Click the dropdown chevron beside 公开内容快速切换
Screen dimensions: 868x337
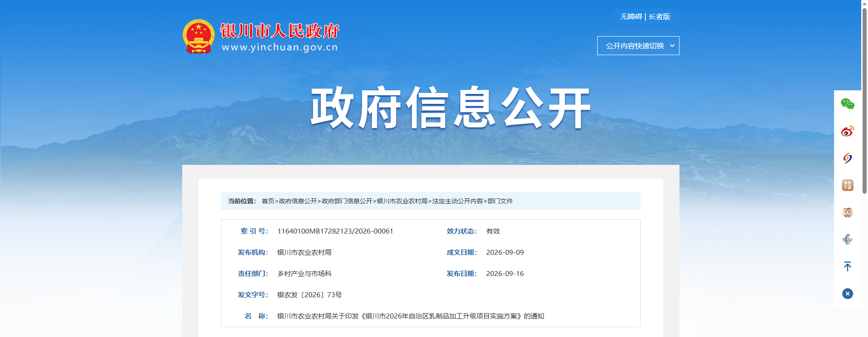672,46
